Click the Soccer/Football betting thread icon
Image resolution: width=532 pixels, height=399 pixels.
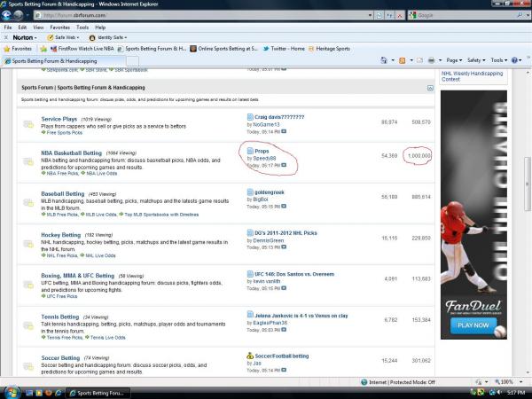[x=249, y=355]
